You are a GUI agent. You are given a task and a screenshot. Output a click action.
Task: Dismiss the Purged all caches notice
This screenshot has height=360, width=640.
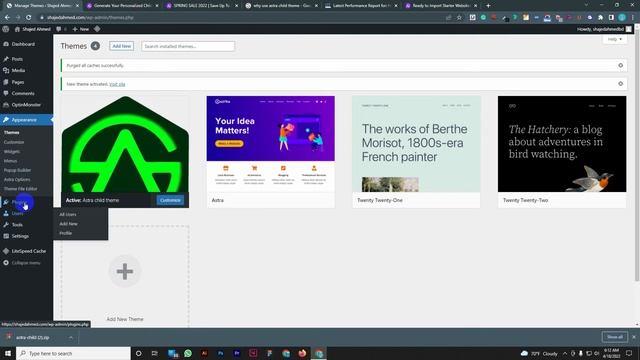click(x=620, y=65)
